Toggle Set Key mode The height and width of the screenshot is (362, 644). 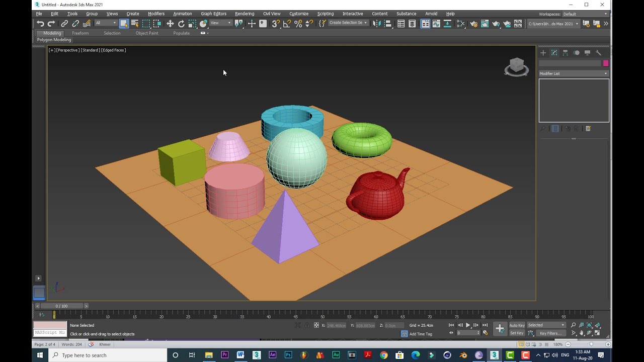pos(517,333)
